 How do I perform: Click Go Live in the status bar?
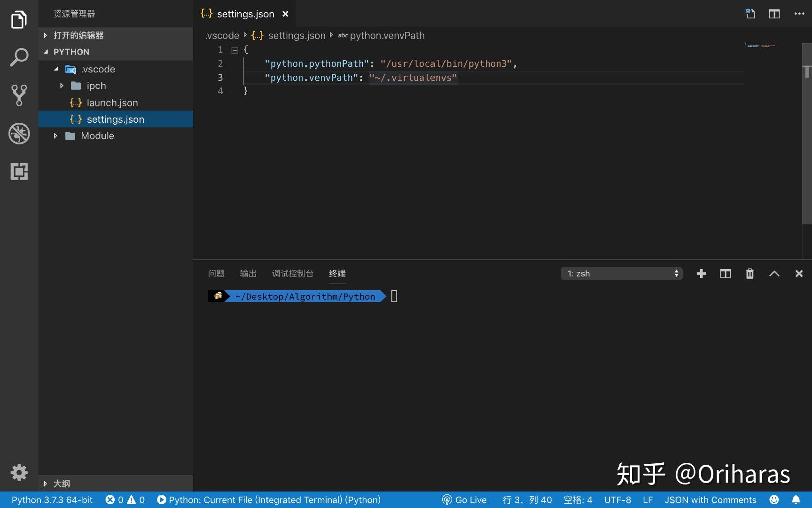tap(464, 500)
